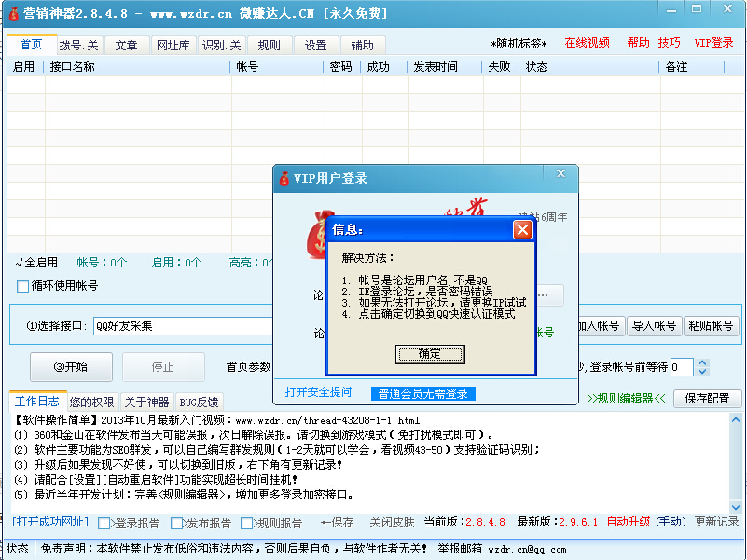Toggle the 循环使用帐号 checkbox
Screen dimensions: 747x560
coord(23,286)
